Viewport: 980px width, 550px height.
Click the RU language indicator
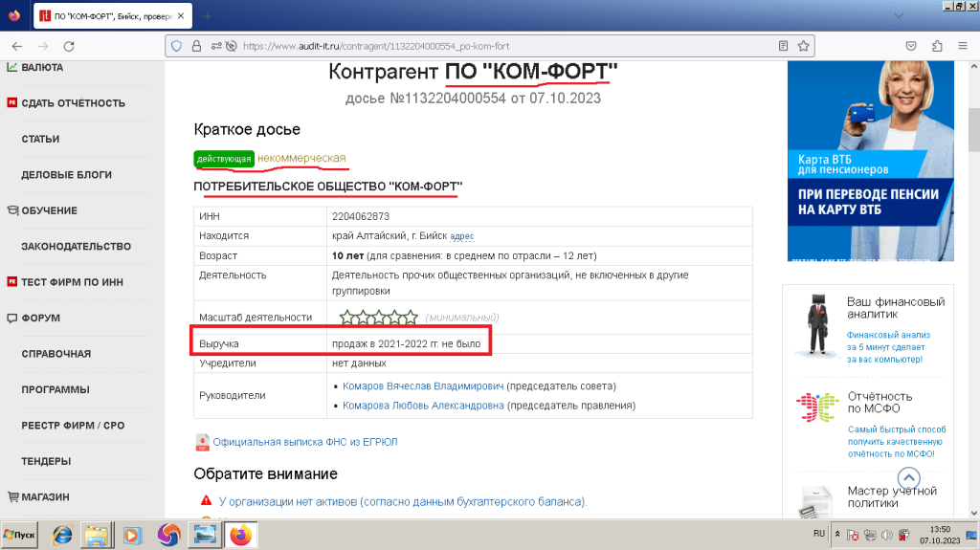click(819, 534)
